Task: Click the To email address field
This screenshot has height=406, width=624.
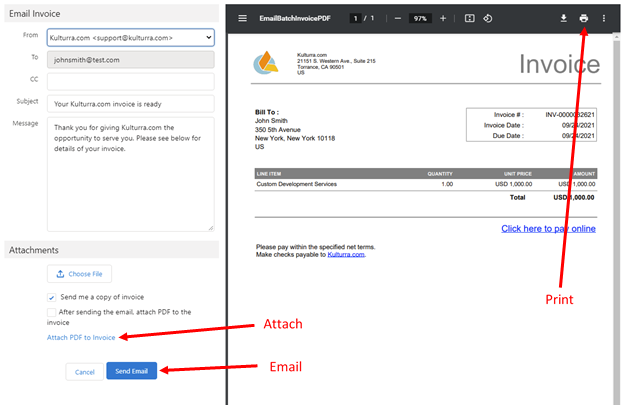Action: point(131,60)
